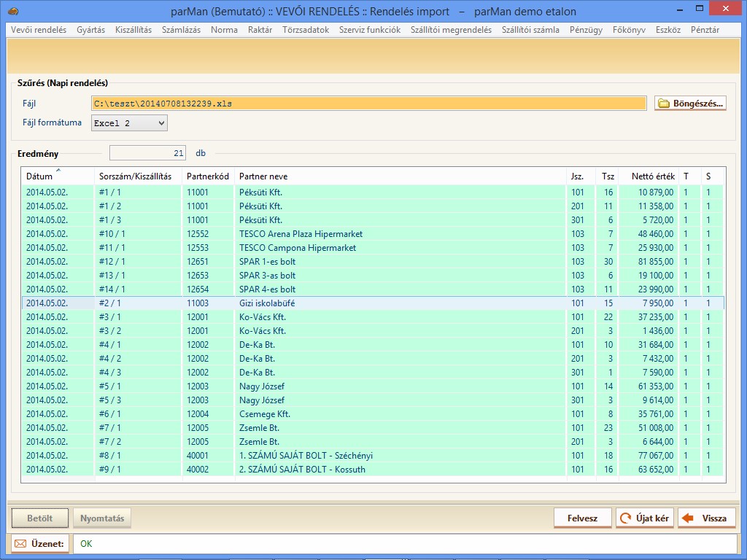Open the Fájl formátuma Excel 2 dropdown
The width and height of the screenshot is (747, 560).
[x=129, y=123]
